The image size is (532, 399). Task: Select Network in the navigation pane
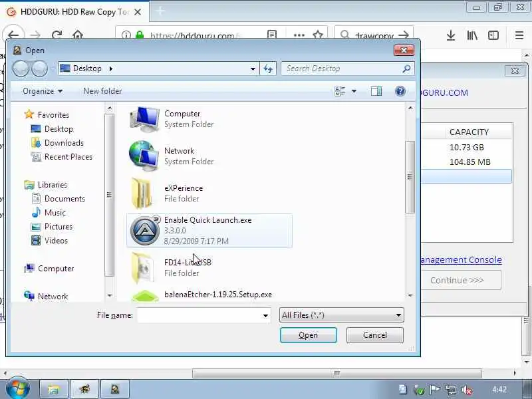coord(53,296)
